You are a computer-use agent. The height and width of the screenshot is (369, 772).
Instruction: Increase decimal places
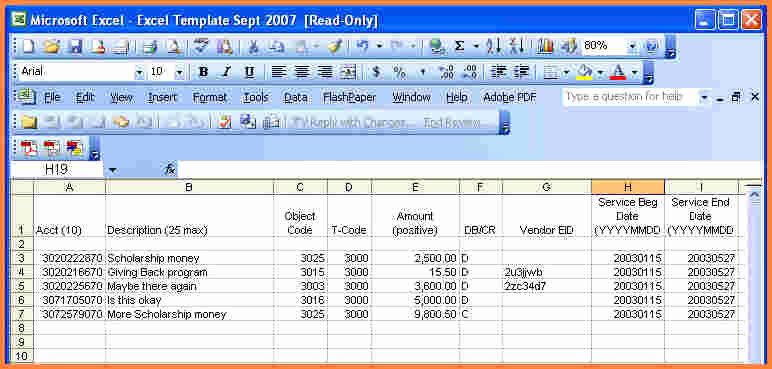click(x=447, y=72)
